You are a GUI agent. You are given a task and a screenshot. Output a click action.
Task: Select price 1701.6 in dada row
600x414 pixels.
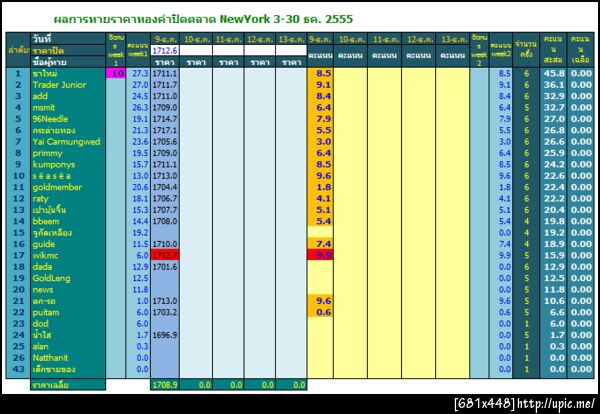coord(165,267)
